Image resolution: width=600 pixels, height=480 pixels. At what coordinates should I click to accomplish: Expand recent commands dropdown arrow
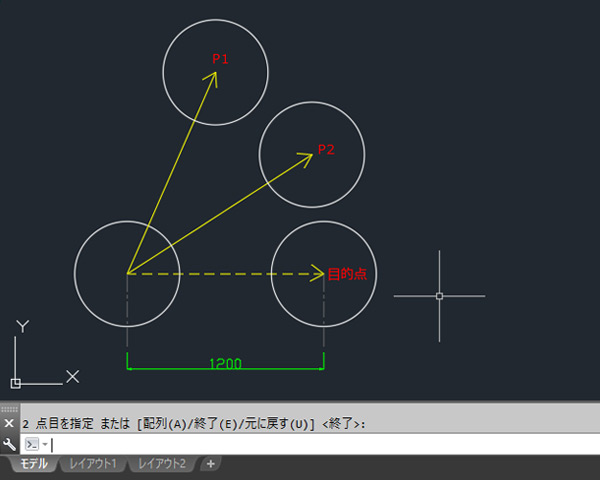coord(45,444)
